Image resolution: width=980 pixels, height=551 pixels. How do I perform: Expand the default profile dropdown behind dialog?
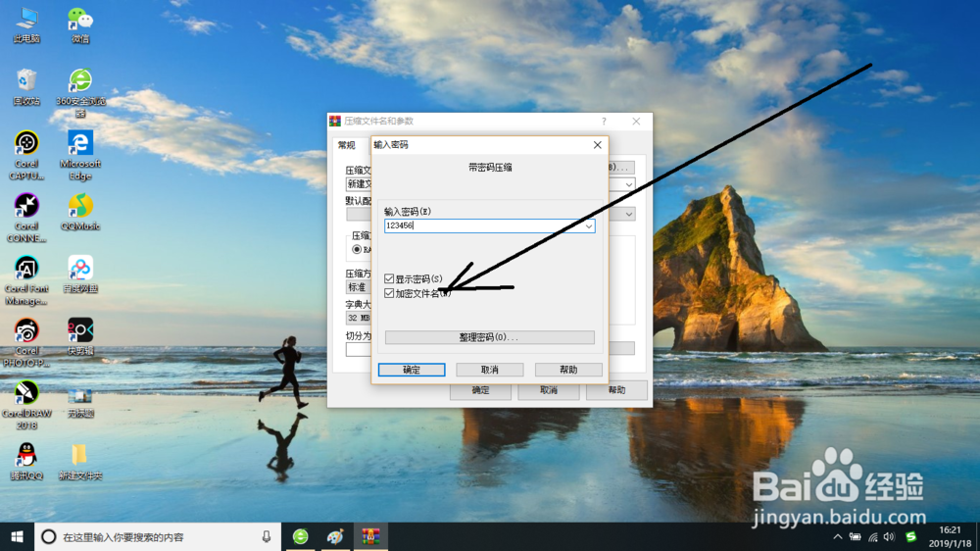click(629, 214)
